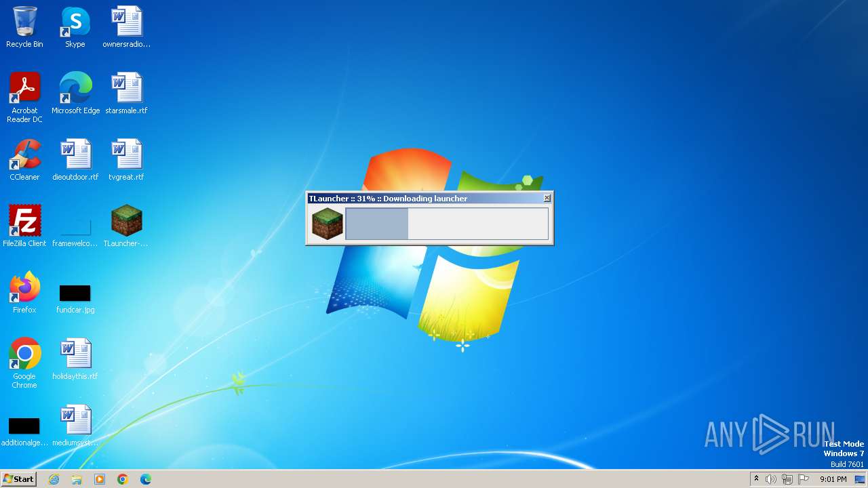Select the ownersradio document icon
868x488 pixels.
126,27
